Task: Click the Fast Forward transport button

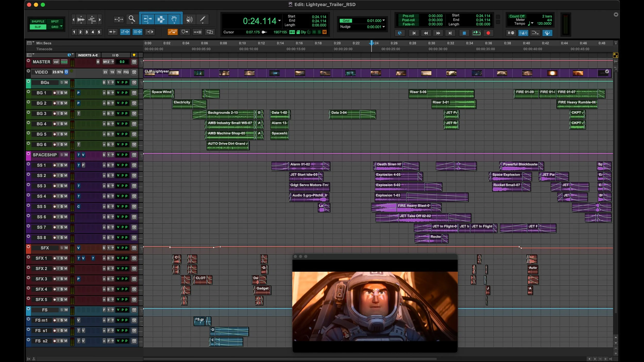Action: (438, 33)
